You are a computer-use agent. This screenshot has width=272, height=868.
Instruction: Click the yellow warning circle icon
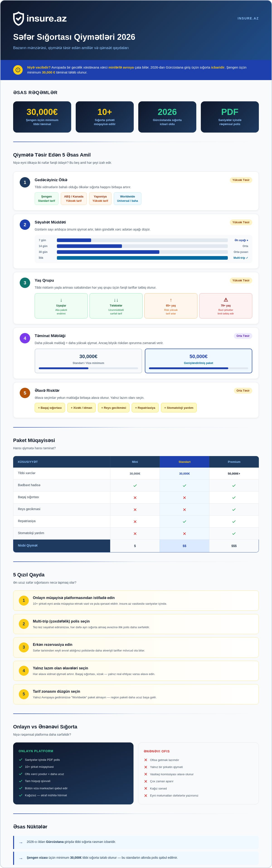(18, 70)
